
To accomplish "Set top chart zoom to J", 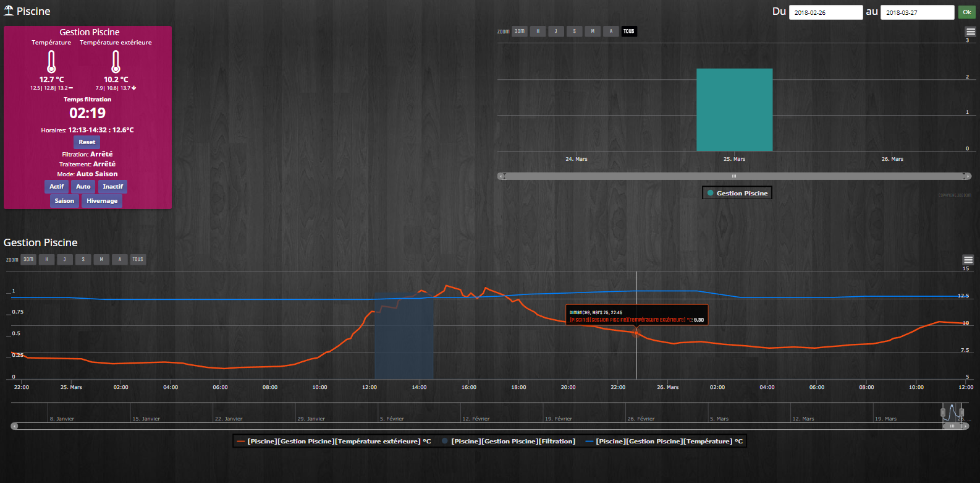I will (x=556, y=32).
